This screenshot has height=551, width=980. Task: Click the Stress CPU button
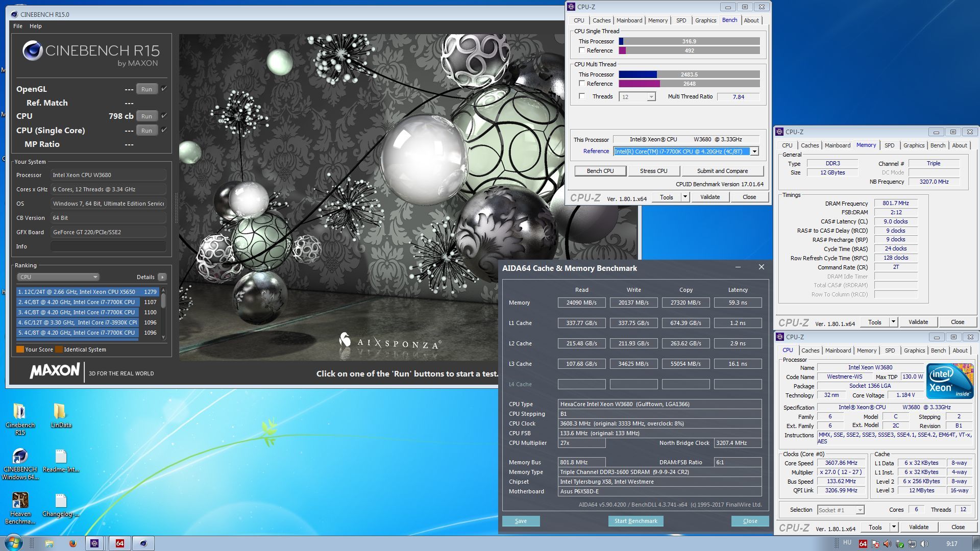(653, 171)
